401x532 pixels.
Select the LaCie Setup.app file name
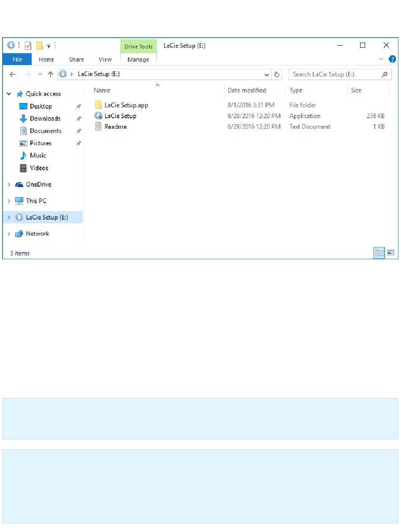[x=126, y=106]
